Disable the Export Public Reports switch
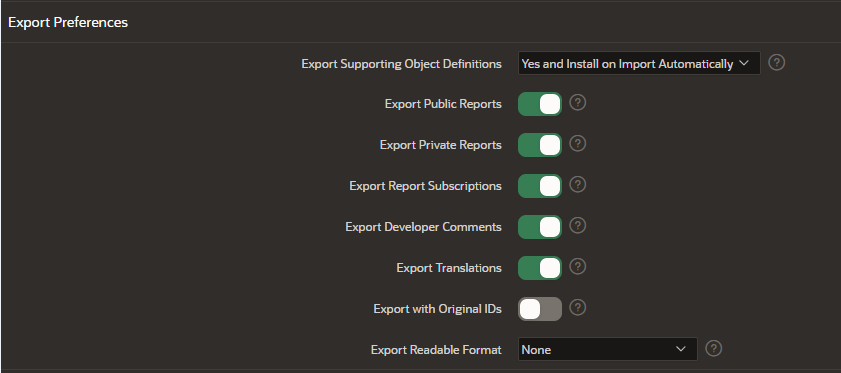The height and width of the screenshot is (373, 841). [x=540, y=104]
